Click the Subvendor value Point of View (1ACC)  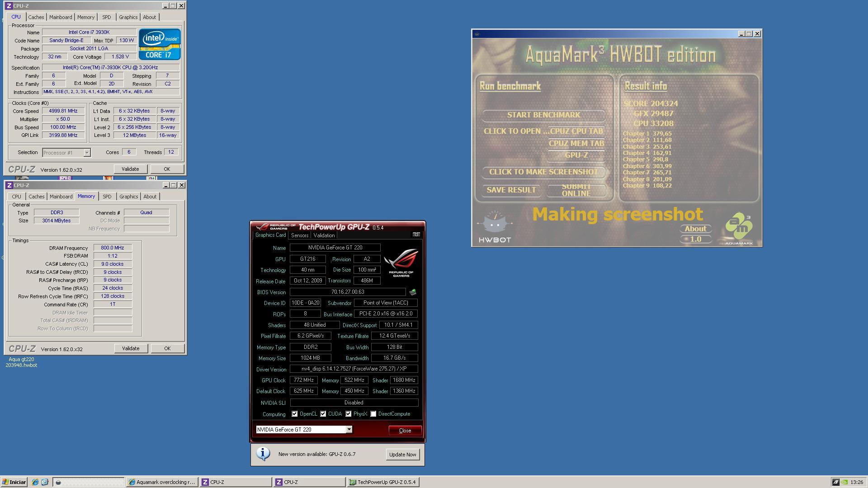386,303
